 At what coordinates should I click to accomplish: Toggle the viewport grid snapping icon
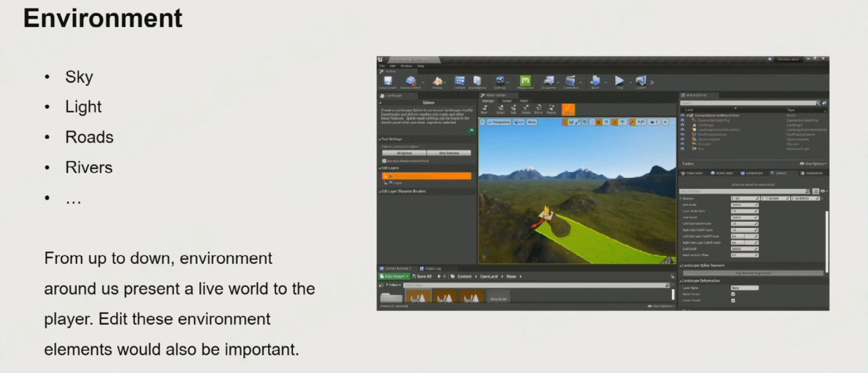coord(599,122)
